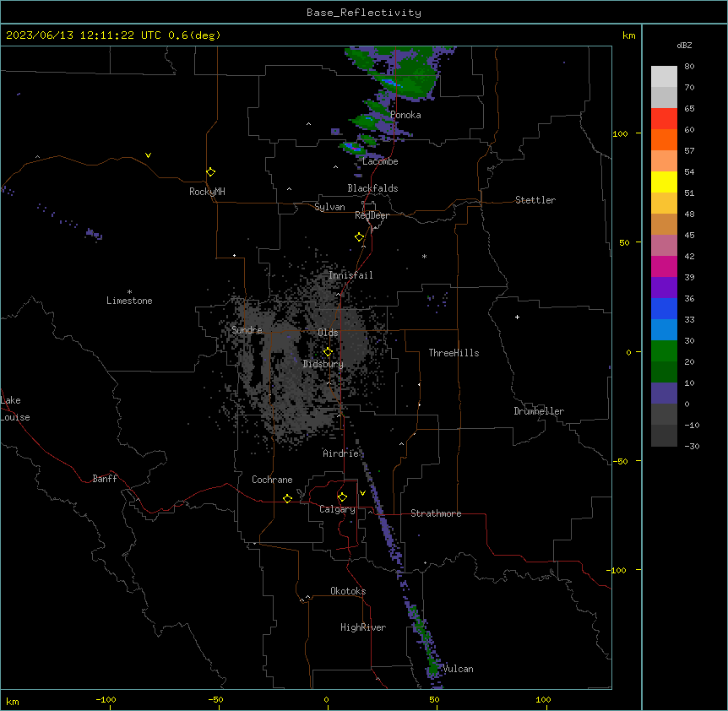The image size is (728, 711).
Task: Click the Banff label
Action: (105, 479)
